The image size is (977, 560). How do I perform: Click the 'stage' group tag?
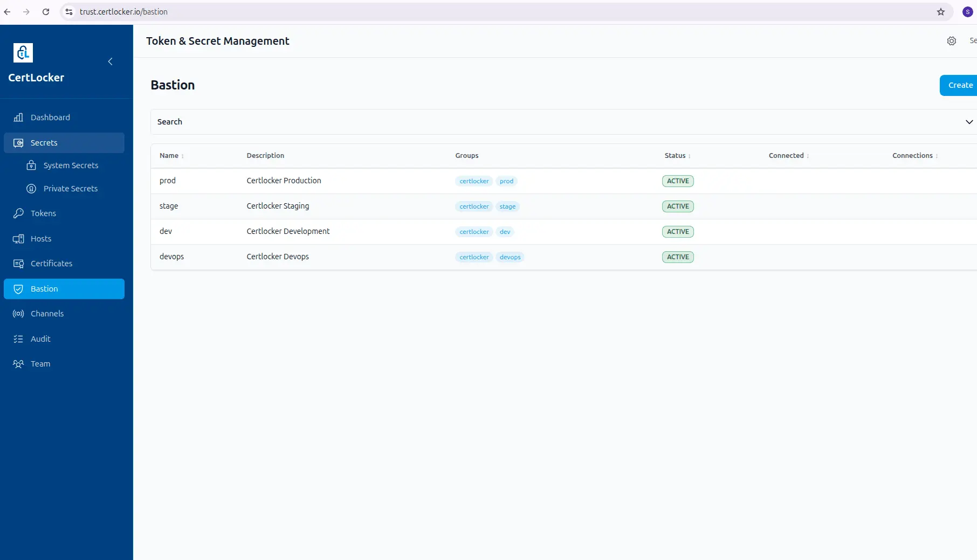[x=507, y=206]
